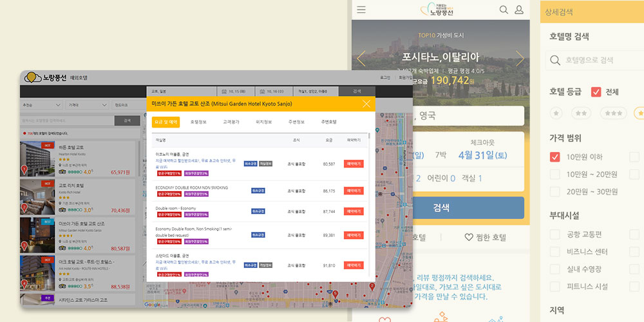The height and width of the screenshot is (322, 644).
Task: Toggle the 전체 hotel grade checkbox
Action: point(596,92)
